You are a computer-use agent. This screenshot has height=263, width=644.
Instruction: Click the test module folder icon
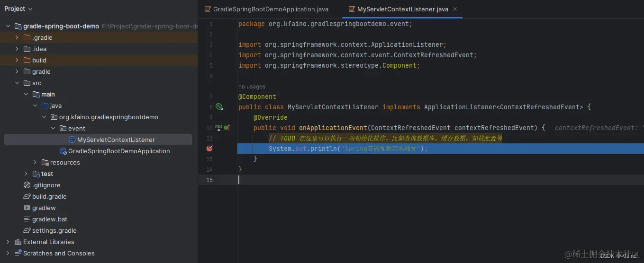tap(36, 174)
